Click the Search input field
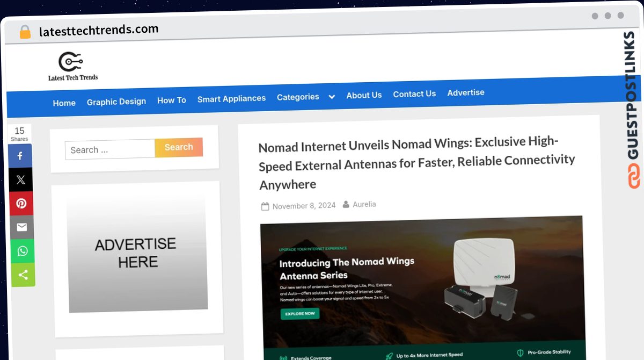 (x=110, y=149)
